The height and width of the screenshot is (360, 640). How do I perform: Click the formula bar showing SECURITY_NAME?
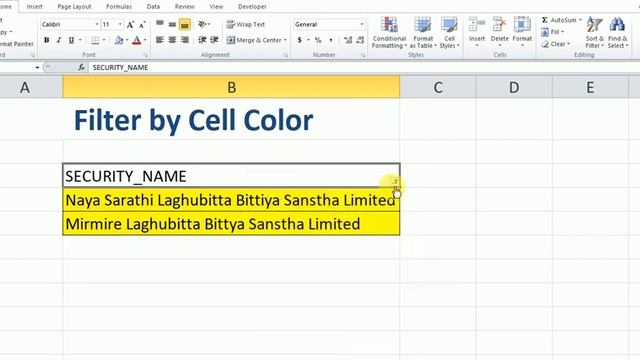[x=363, y=67]
